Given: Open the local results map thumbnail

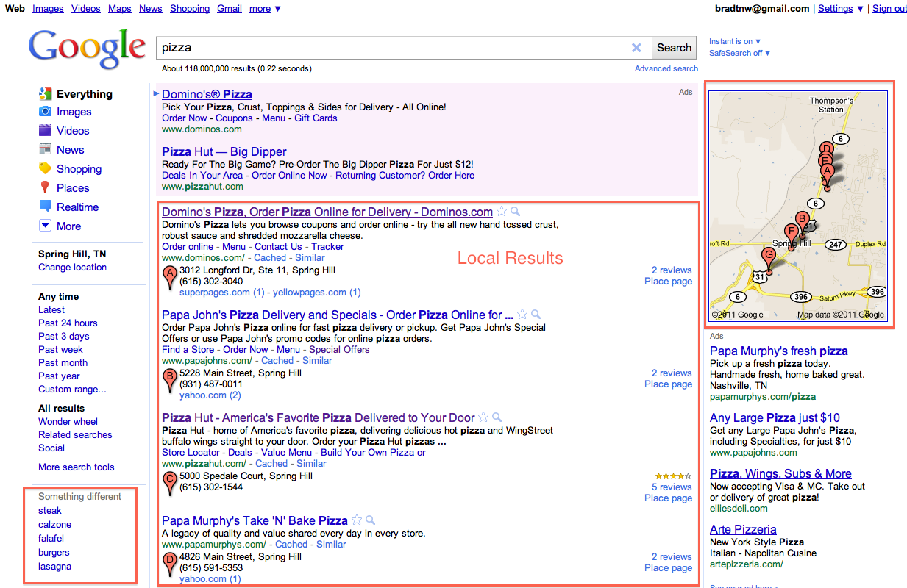Looking at the screenshot, I should [x=798, y=205].
